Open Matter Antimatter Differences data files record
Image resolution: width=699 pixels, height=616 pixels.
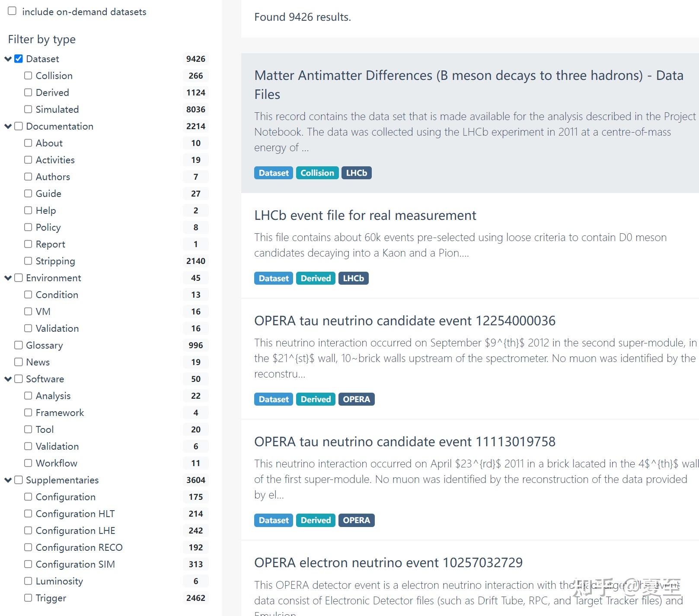click(x=469, y=85)
